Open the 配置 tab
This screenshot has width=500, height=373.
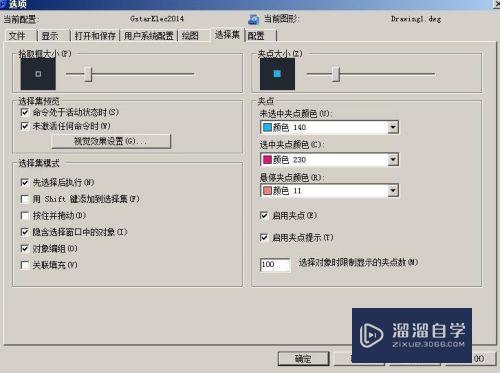256,35
